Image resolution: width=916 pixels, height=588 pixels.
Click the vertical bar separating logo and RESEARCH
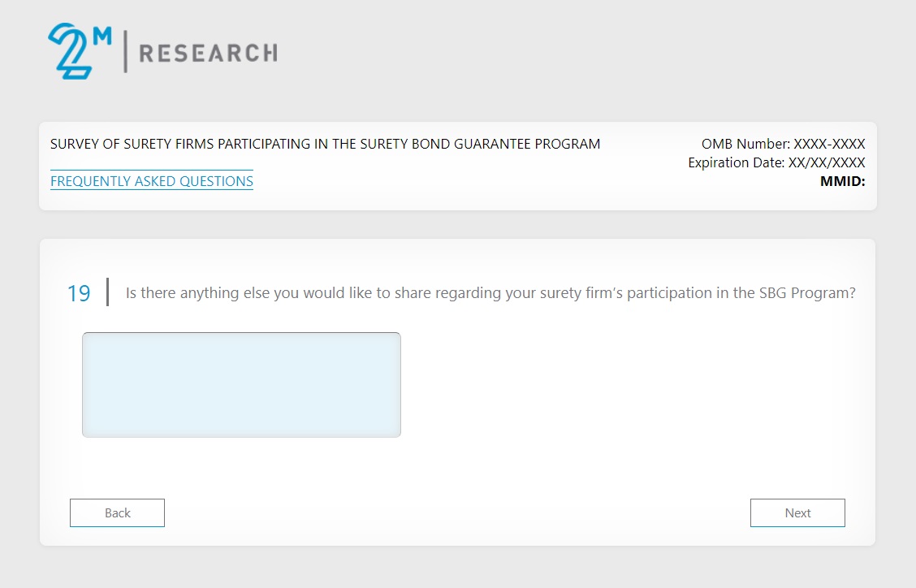coord(125,51)
